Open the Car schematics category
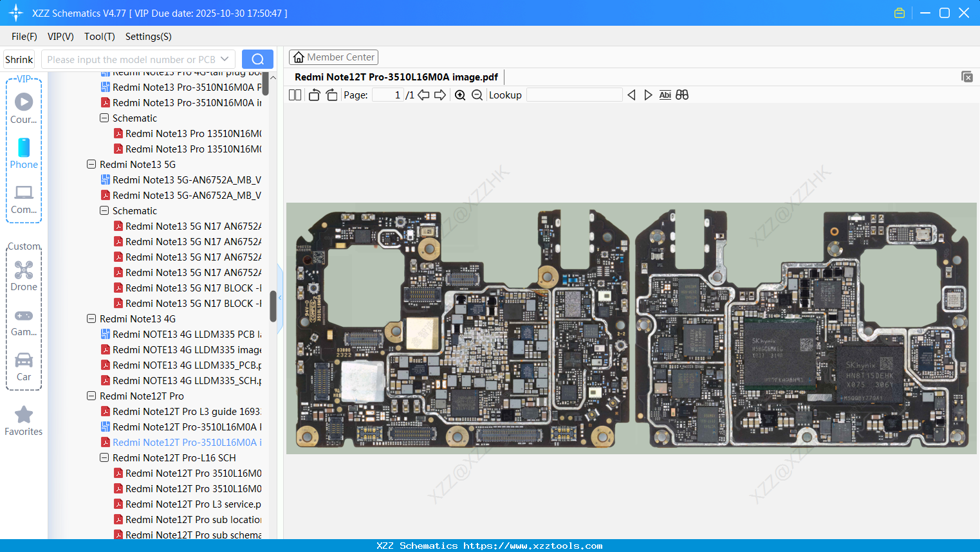Screen dimensions: 980x552 point(24,365)
